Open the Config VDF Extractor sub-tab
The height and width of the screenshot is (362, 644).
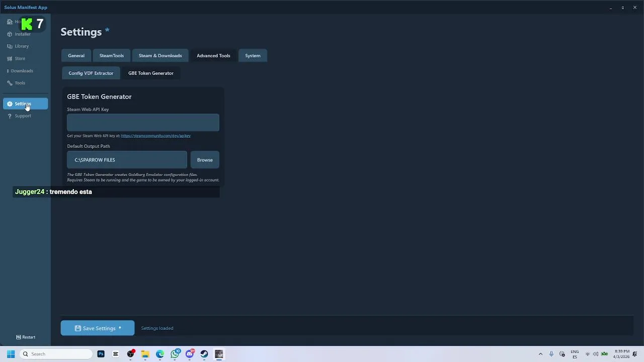tap(91, 73)
